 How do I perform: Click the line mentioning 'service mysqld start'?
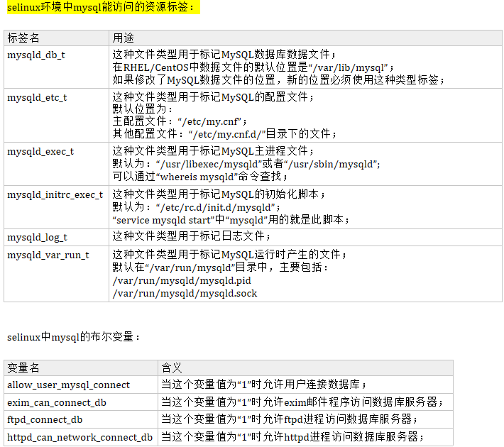231,220
